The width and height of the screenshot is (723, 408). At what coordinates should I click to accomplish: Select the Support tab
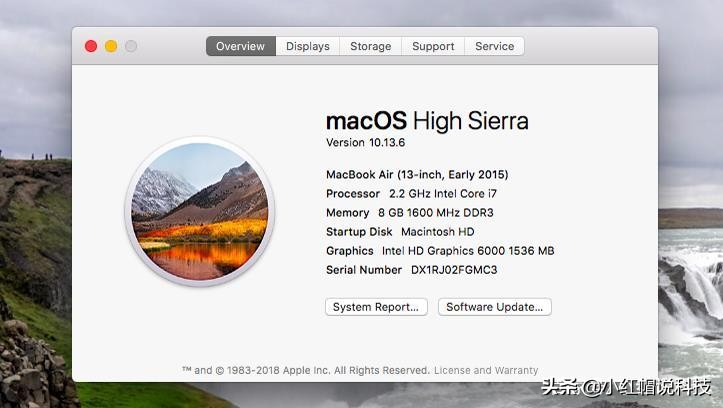pyautogui.click(x=433, y=46)
